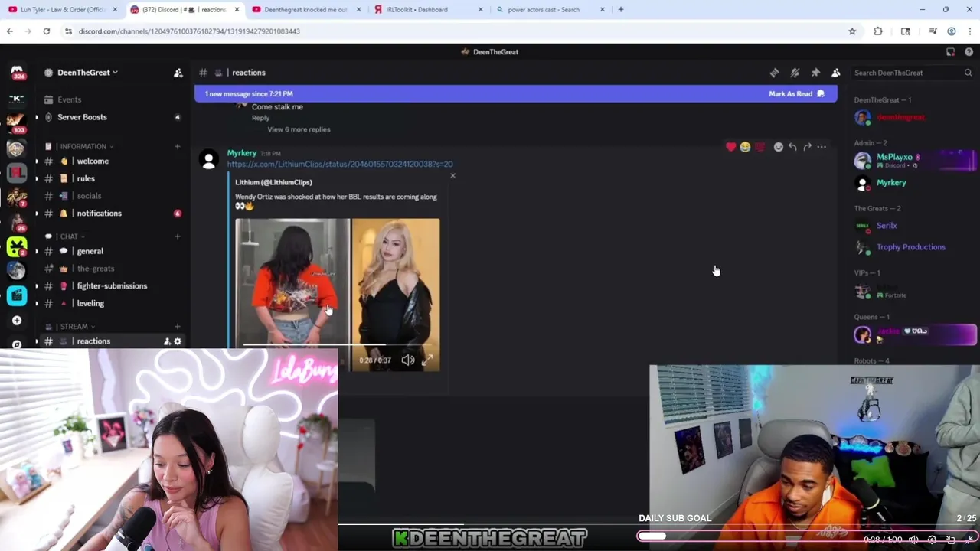Toggle the member list icon
The width and height of the screenshot is (980, 551).
(x=836, y=73)
